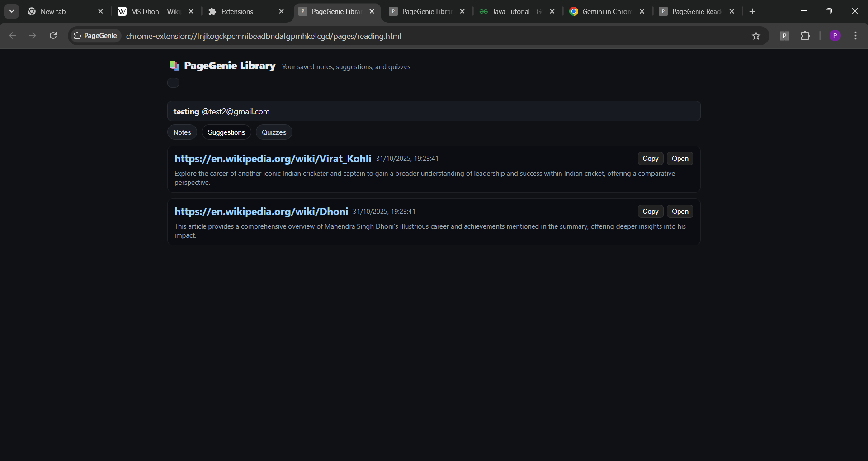This screenshot has width=868, height=461.
Task: Close the New tab browser tab
Action: pyautogui.click(x=100, y=11)
